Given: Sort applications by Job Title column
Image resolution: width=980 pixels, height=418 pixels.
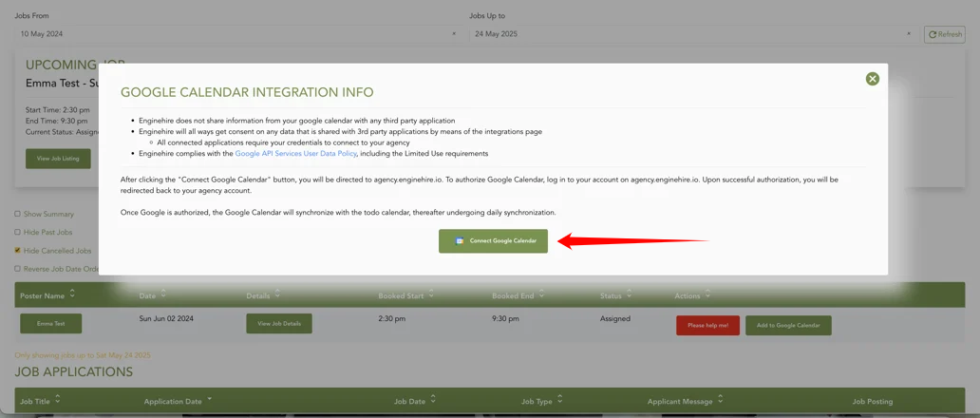Looking at the screenshot, I should click(41, 401).
